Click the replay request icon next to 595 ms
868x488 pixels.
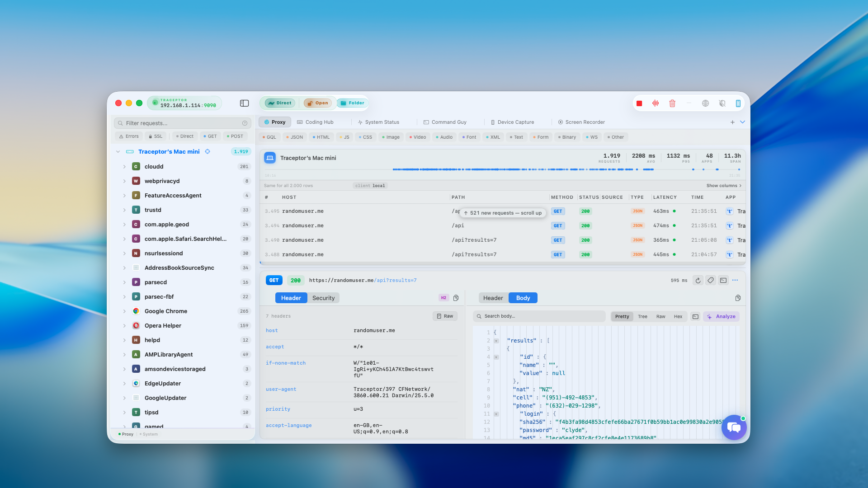[x=698, y=281]
